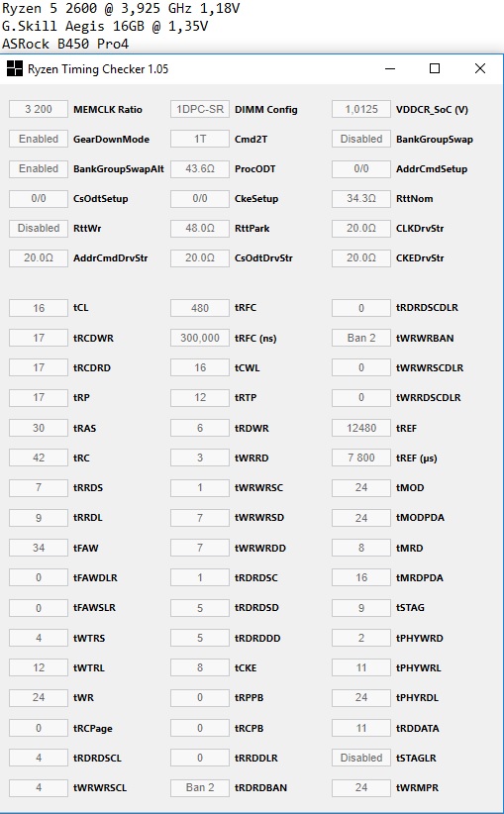Click the tRDWR value field

(200, 428)
